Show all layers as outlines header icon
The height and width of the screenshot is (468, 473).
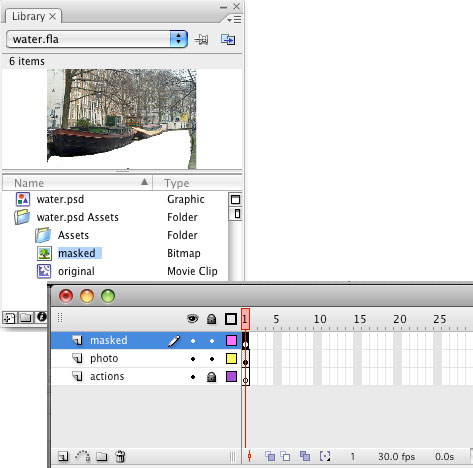pyautogui.click(x=231, y=319)
